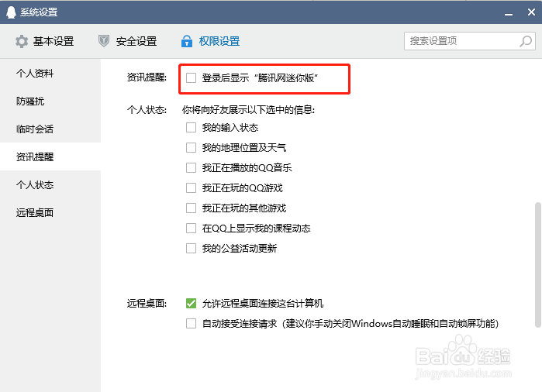The width and height of the screenshot is (542, 392).
Task: Minimize the 系统设置 window
Action: pos(508,13)
